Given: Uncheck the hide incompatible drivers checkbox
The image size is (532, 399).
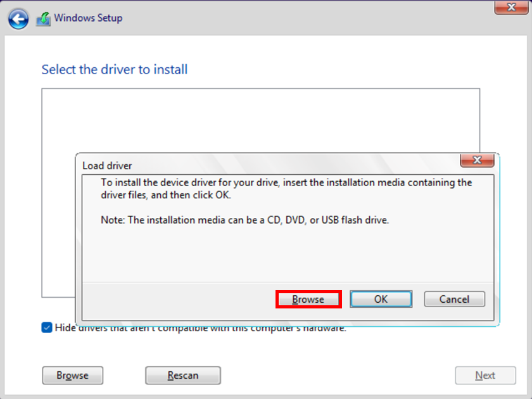Looking at the screenshot, I should click(x=47, y=327).
